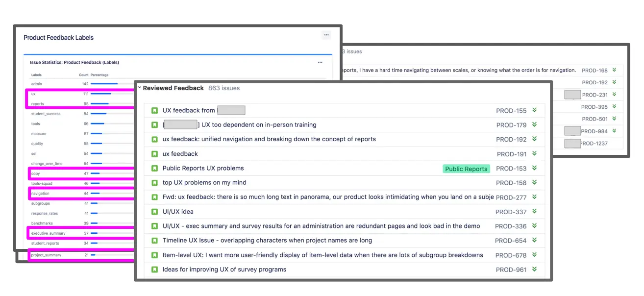Screen dimensions: 644x296
Task: Click the Public Reports label tag
Action: pyautogui.click(x=466, y=169)
